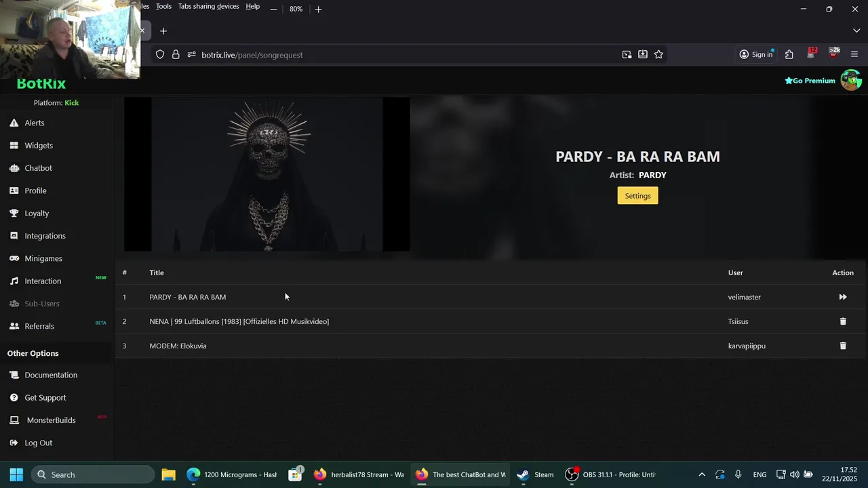Open the Firefox application hamburger menu
The width and height of the screenshot is (868, 488).
(854, 54)
